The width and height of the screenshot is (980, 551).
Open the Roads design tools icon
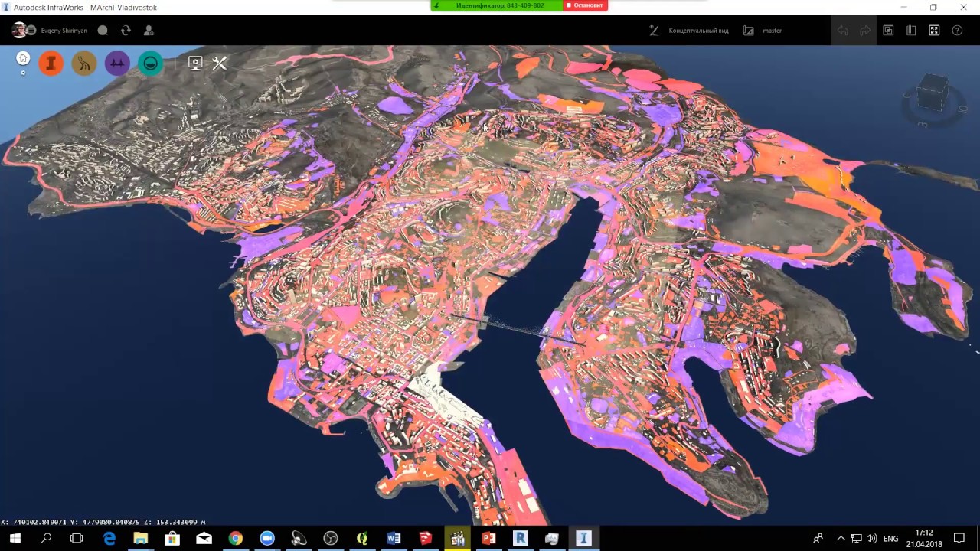click(84, 63)
